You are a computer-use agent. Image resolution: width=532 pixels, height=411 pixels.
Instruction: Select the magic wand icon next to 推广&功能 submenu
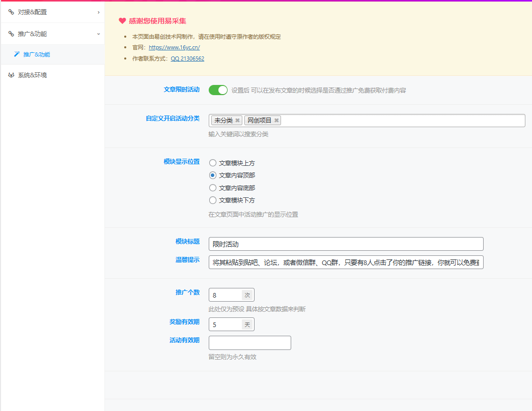(16, 53)
